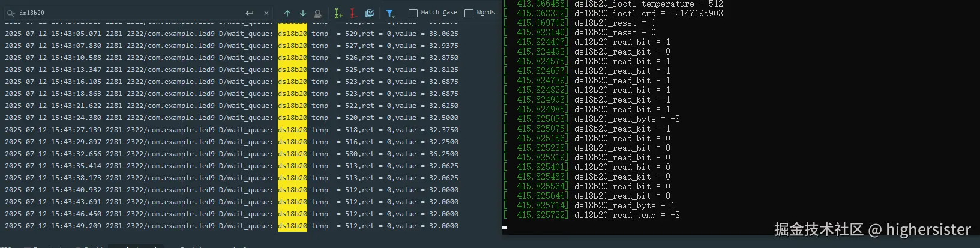Click the value 32.9375 in logcat
The height and width of the screenshot is (248, 980).
point(443,46)
